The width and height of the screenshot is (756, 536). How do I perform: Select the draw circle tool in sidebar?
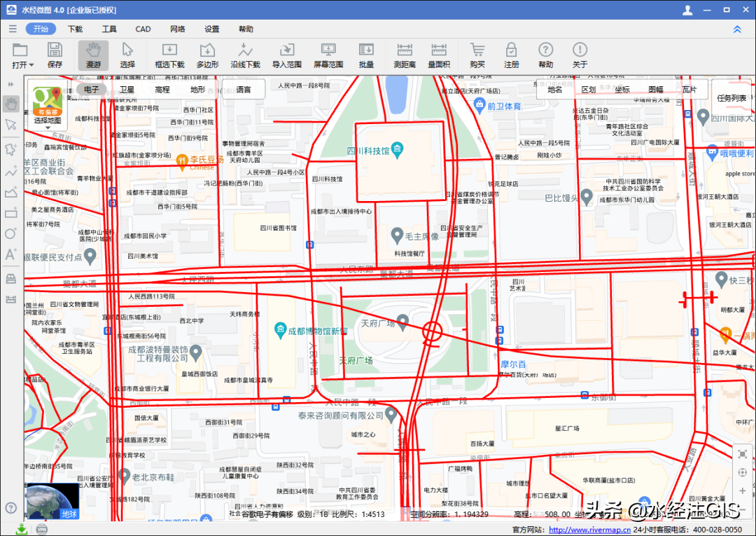click(10, 233)
